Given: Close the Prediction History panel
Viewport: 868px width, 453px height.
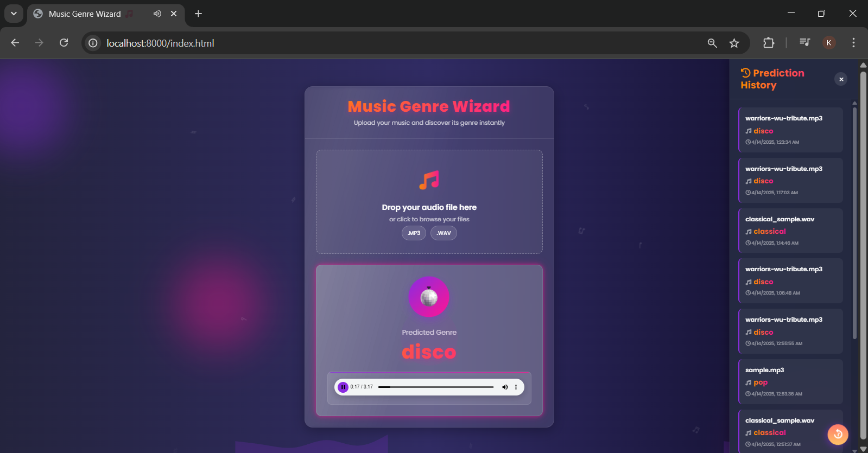Looking at the screenshot, I should 841,79.
